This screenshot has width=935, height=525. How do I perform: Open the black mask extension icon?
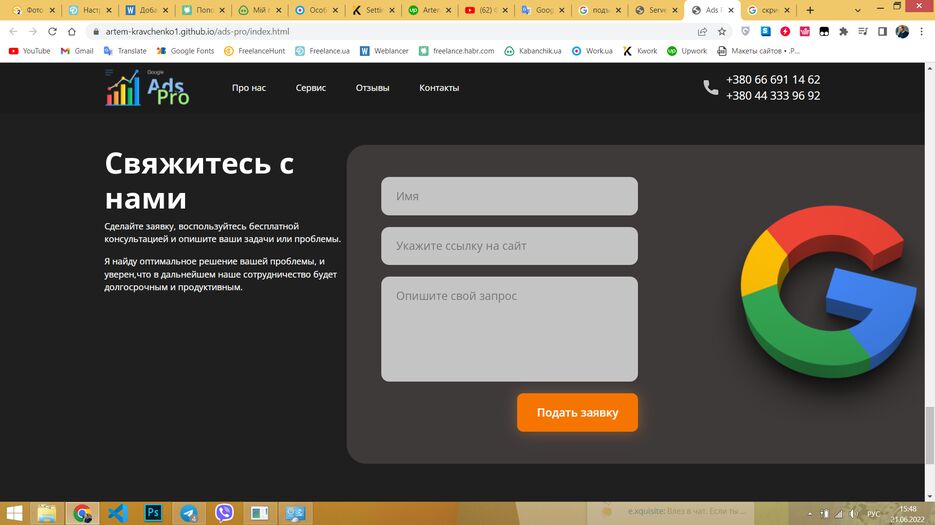(824, 32)
